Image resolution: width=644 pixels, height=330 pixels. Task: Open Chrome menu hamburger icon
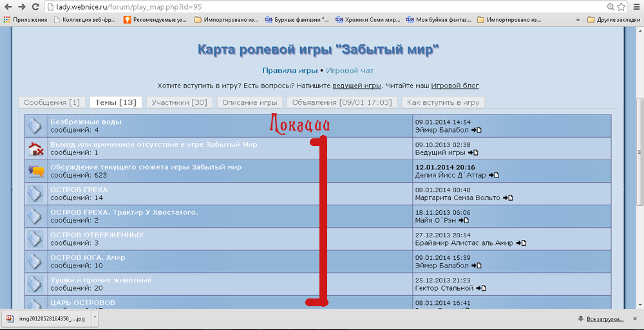(636, 6)
